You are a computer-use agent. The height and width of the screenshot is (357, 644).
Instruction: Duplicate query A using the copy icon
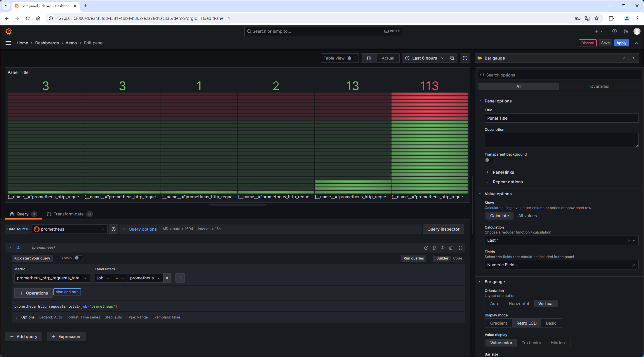(434, 248)
